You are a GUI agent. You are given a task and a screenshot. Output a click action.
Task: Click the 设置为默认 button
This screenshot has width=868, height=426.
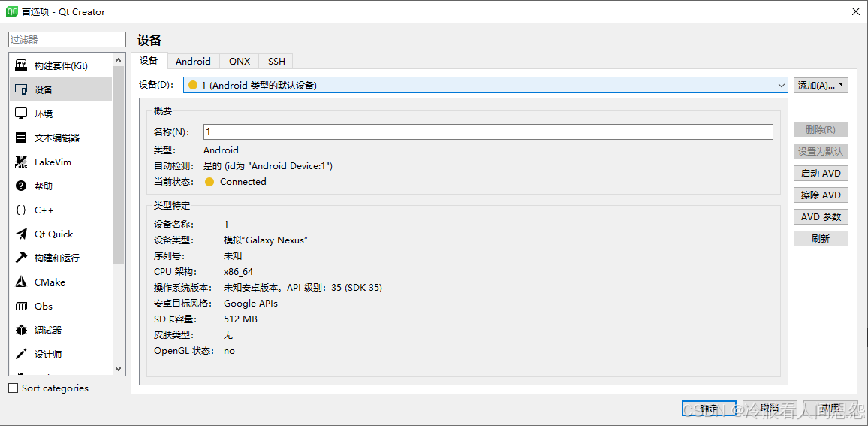coord(821,151)
